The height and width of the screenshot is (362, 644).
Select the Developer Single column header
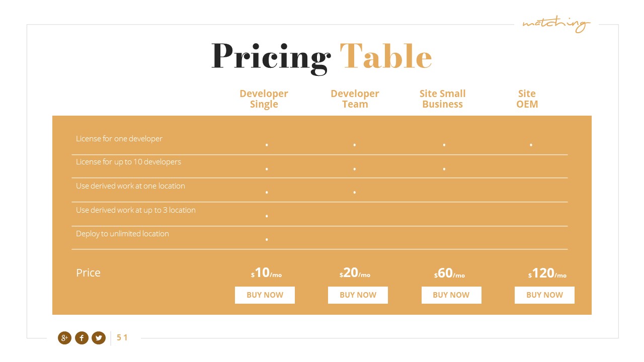click(x=264, y=99)
